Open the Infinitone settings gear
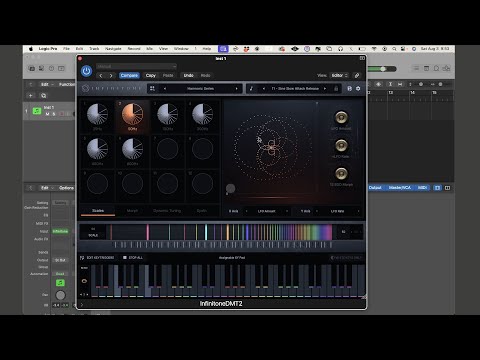Image resolution: width=480 pixels, height=360 pixels. click(358, 89)
